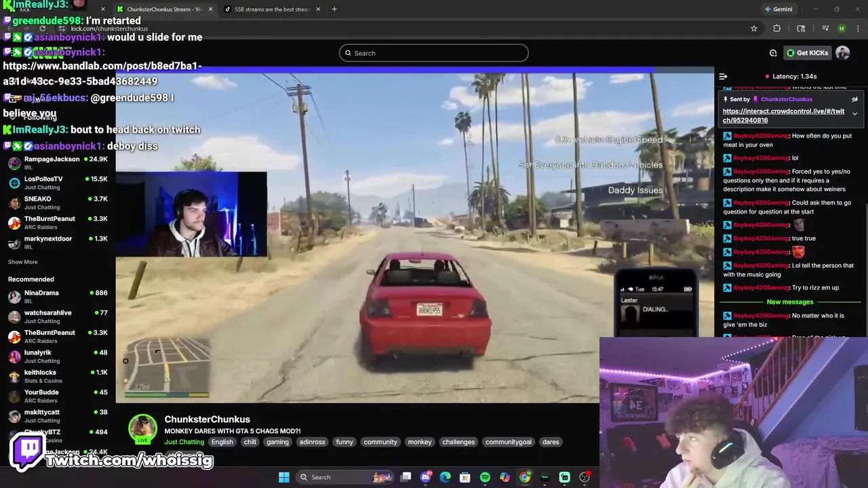Click the ChunksterChunkus channel name
This screenshot has height=488, width=868.
click(207, 420)
